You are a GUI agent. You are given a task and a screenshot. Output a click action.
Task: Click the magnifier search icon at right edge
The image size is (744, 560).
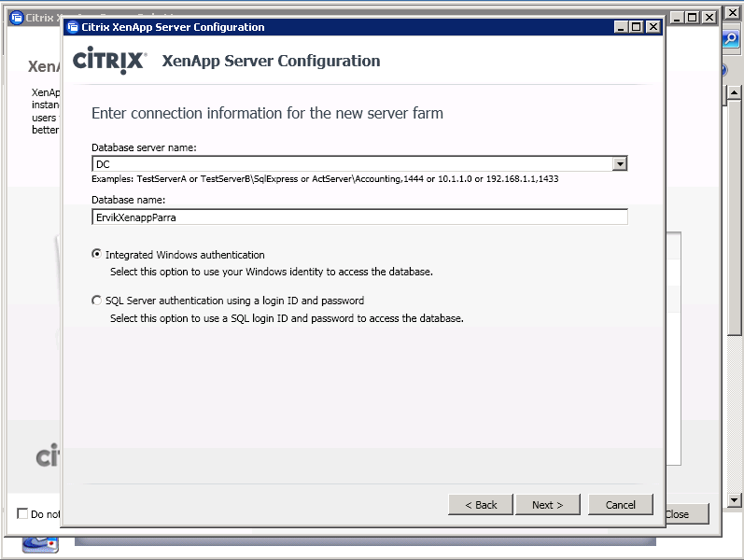[732, 39]
